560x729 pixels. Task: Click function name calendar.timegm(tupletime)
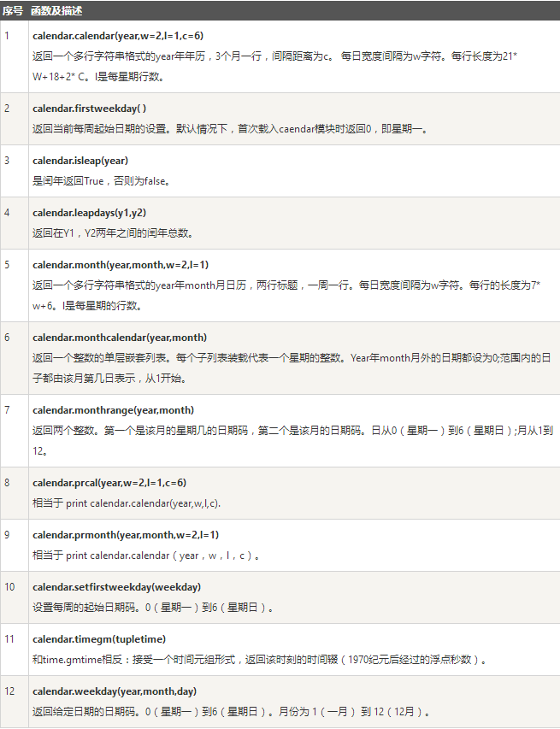99,638
